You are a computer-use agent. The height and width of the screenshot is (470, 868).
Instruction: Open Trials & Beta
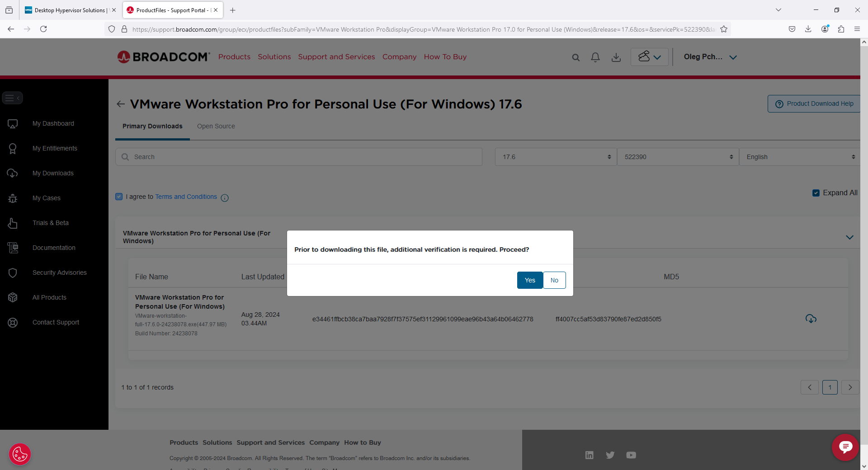51,223
